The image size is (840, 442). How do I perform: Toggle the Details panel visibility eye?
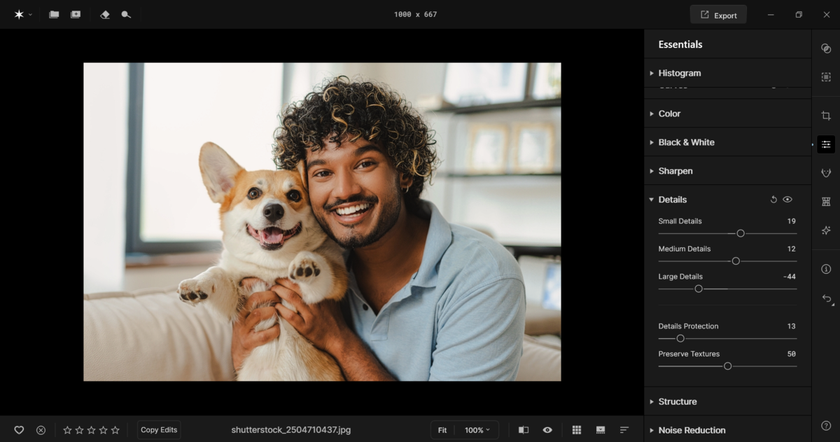point(788,200)
